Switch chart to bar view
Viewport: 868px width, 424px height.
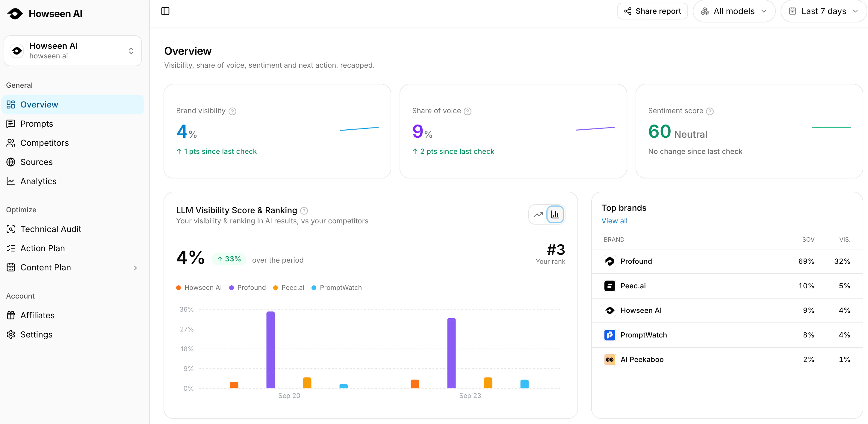point(555,214)
